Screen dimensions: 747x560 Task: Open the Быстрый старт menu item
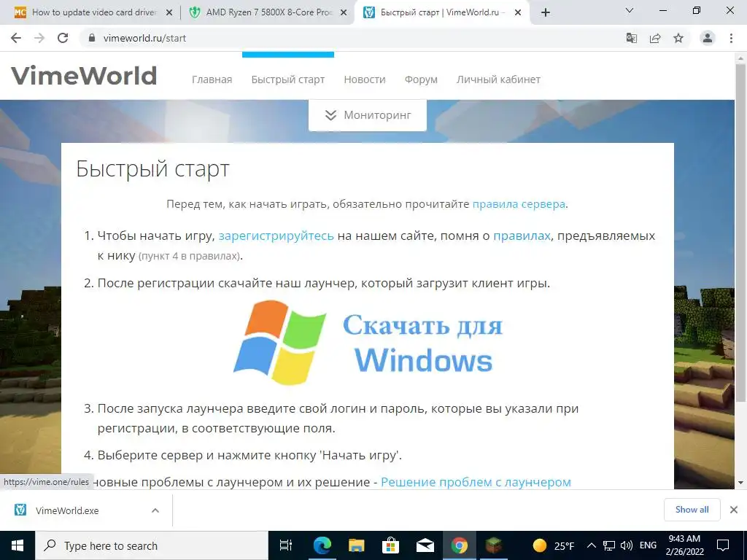click(287, 79)
